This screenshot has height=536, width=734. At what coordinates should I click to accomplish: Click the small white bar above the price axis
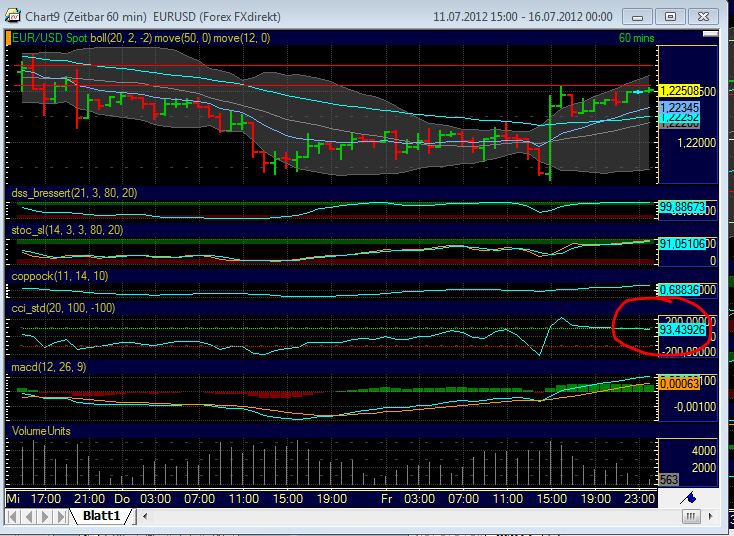(710, 34)
